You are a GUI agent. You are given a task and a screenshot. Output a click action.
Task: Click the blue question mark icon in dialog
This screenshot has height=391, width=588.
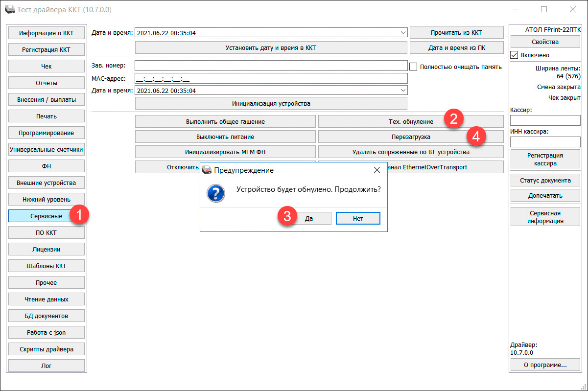coord(216,193)
